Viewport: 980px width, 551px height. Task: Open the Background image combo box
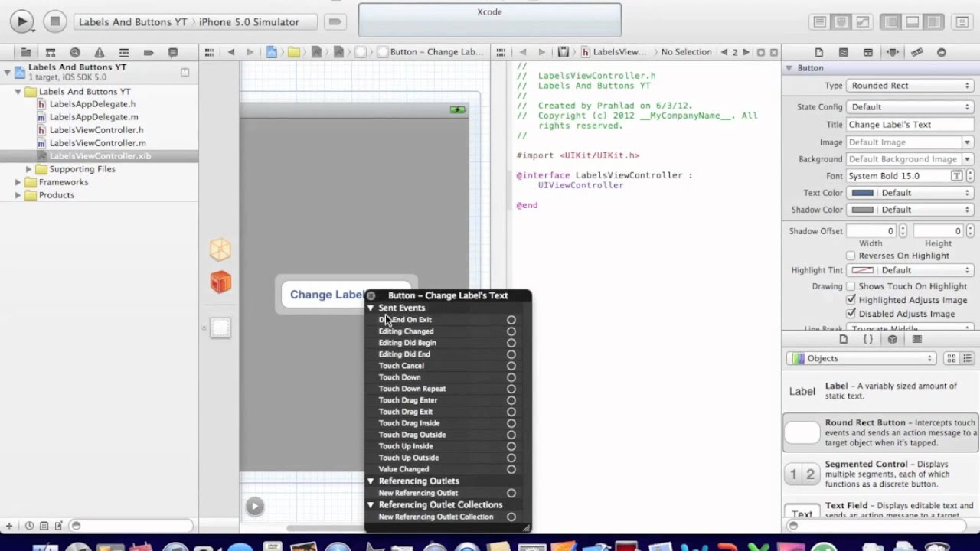(910, 159)
